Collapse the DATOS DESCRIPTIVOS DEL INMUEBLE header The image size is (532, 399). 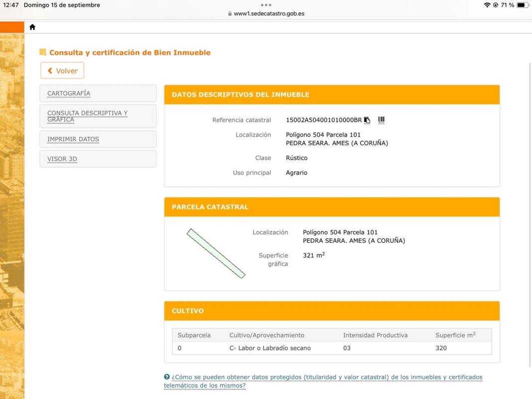click(x=332, y=95)
